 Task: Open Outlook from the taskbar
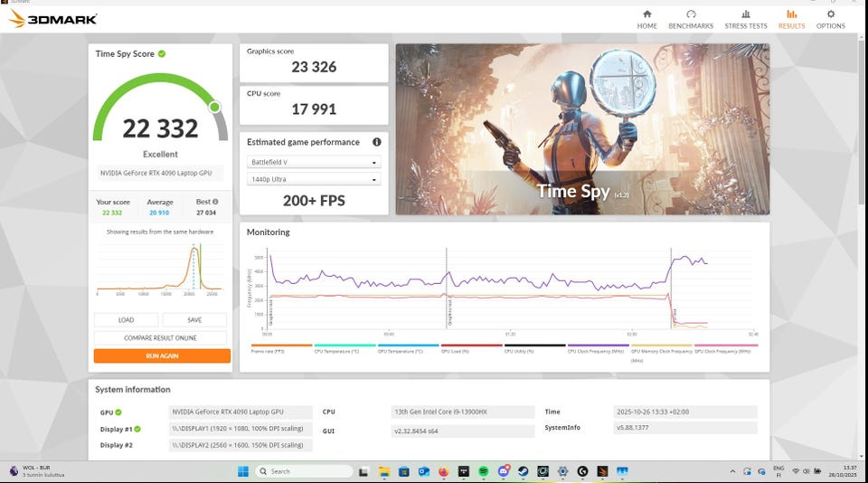pyautogui.click(x=424, y=471)
